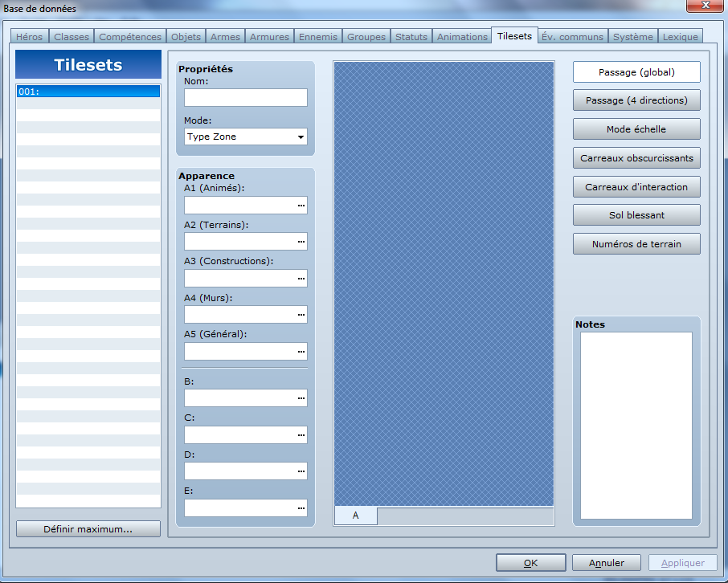Select Carreaux obscurcissants button

pyautogui.click(x=636, y=158)
